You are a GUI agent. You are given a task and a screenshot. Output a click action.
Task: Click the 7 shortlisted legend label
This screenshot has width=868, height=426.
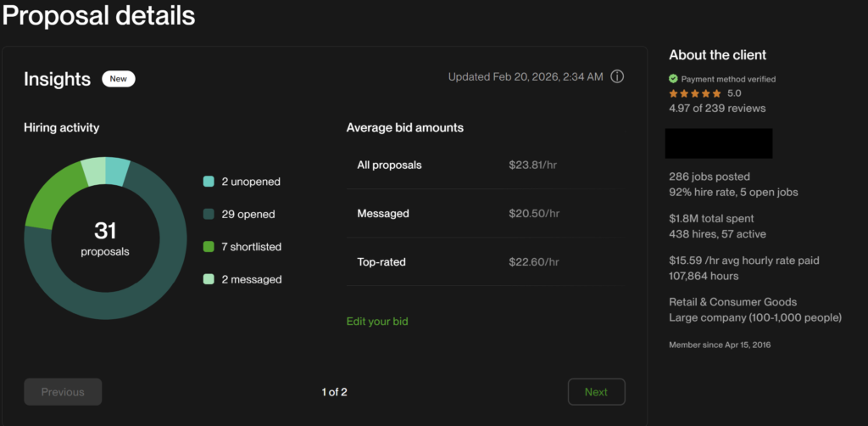pos(252,247)
